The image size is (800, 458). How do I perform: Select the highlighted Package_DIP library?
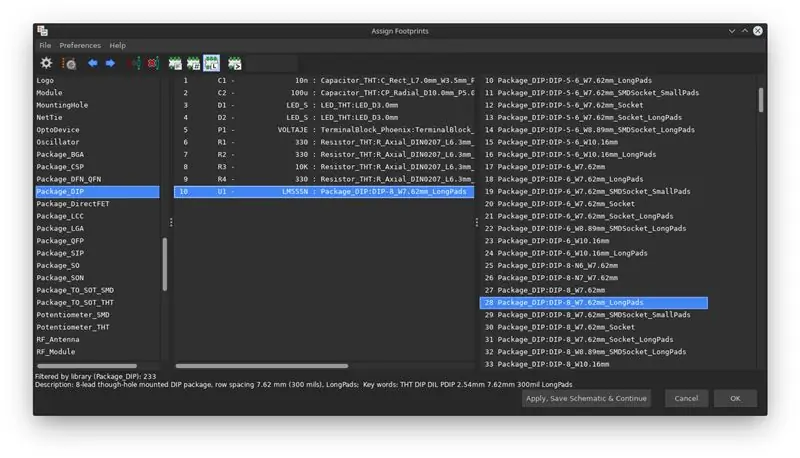(x=97, y=191)
